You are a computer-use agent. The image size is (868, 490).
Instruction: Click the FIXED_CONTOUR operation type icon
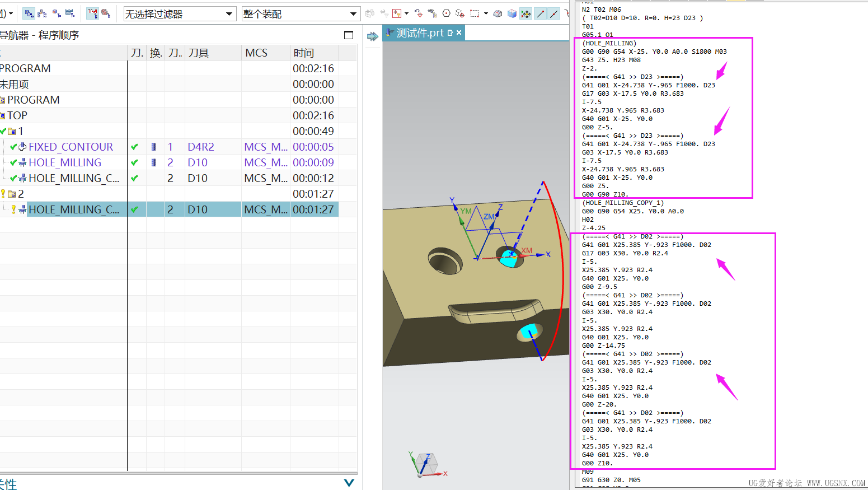[x=22, y=147]
